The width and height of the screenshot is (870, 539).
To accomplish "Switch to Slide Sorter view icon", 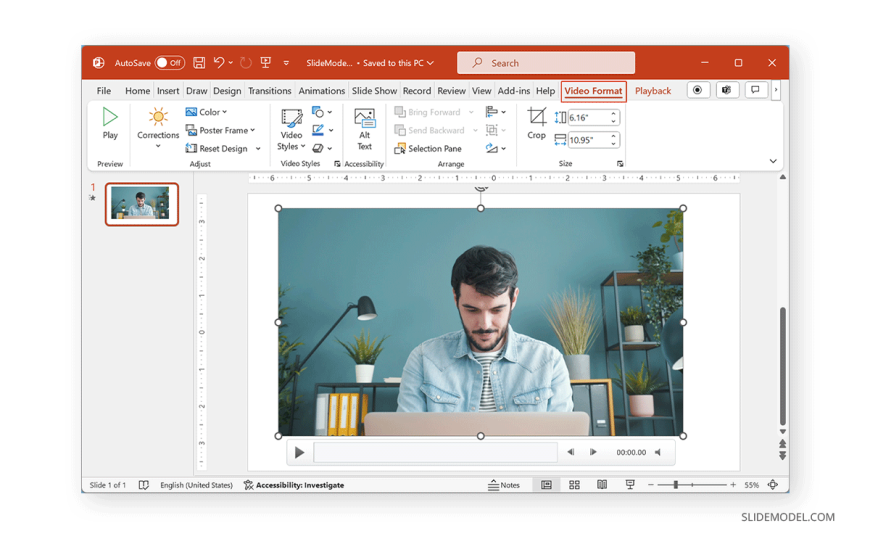I will tap(574, 485).
